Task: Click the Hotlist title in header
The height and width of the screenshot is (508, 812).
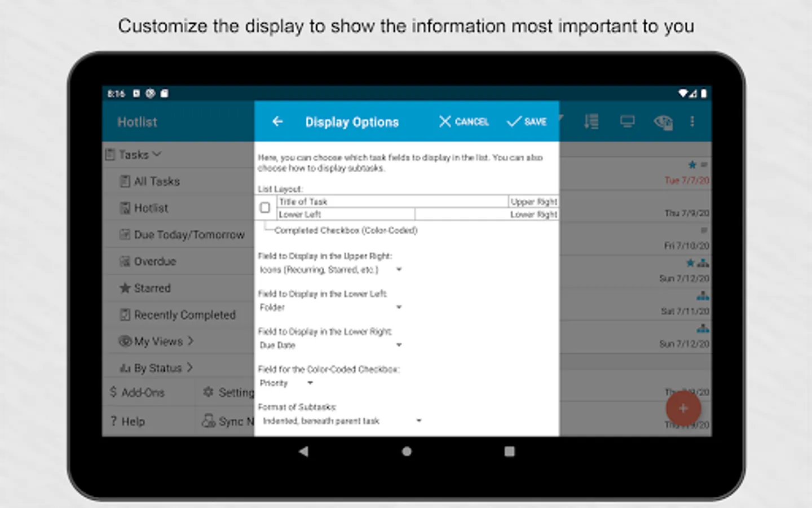Action: click(137, 122)
